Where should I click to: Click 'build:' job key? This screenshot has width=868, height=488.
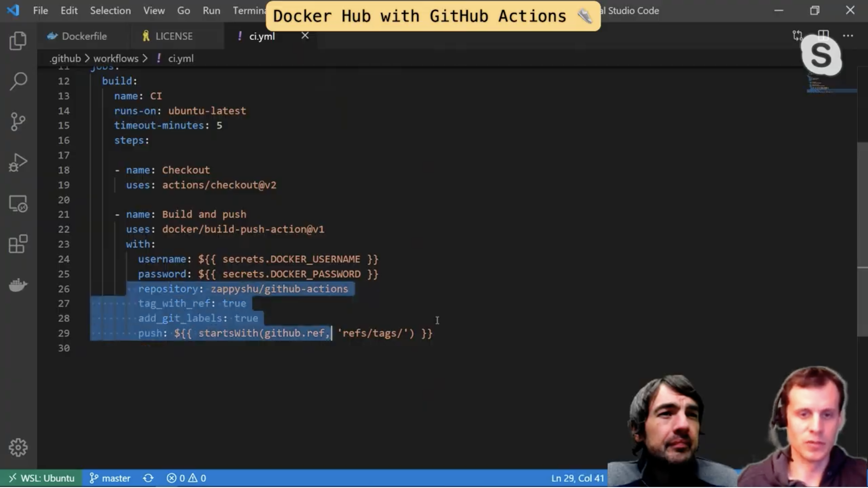[x=120, y=81]
